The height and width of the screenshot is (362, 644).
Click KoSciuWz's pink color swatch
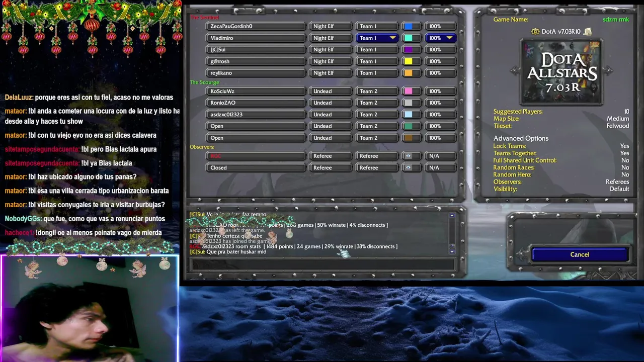(409, 91)
